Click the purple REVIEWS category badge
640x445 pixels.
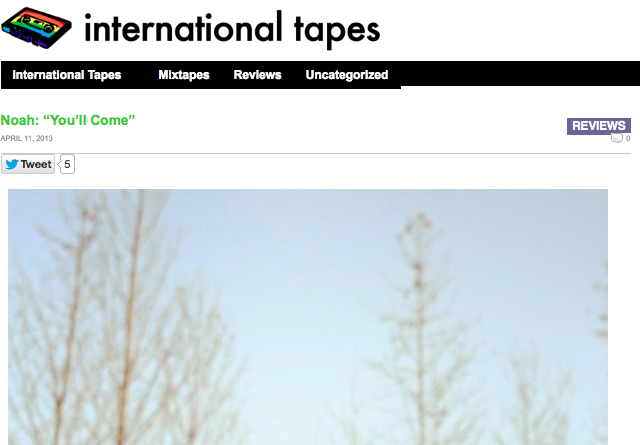click(x=598, y=126)
